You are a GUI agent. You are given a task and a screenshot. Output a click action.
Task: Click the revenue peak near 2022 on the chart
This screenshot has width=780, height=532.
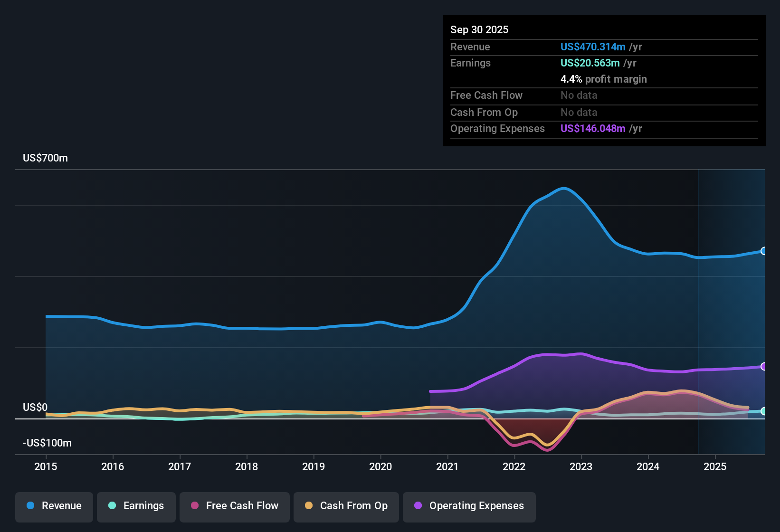coord(564,189)
